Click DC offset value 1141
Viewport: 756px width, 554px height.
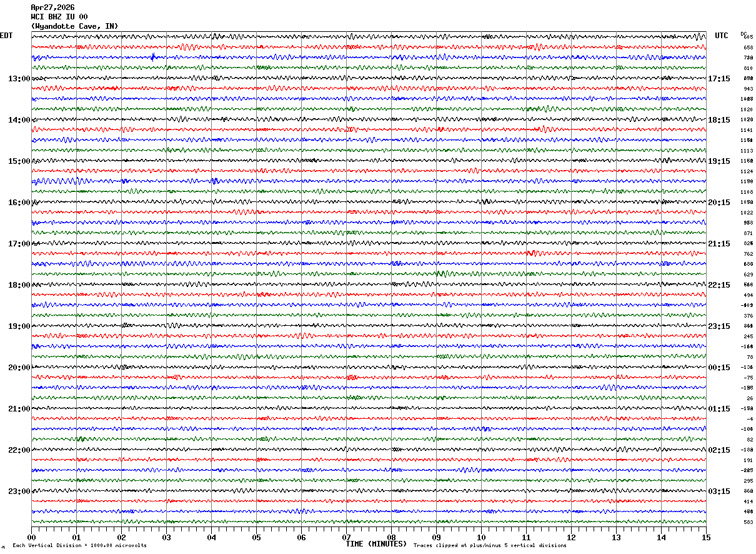point(747,130)
